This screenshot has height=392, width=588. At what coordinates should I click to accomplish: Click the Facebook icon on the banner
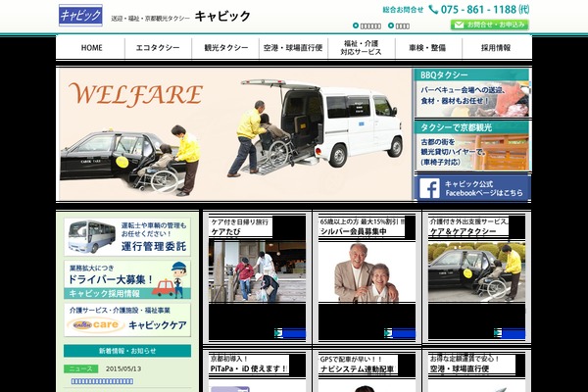point(429,188)
